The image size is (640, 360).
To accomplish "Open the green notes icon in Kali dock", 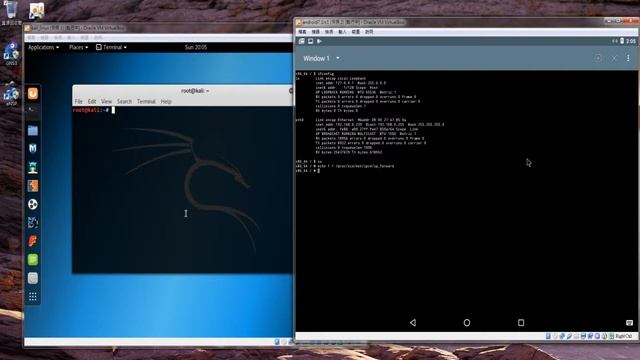I will pyautogui.click(x=33, y=260).
